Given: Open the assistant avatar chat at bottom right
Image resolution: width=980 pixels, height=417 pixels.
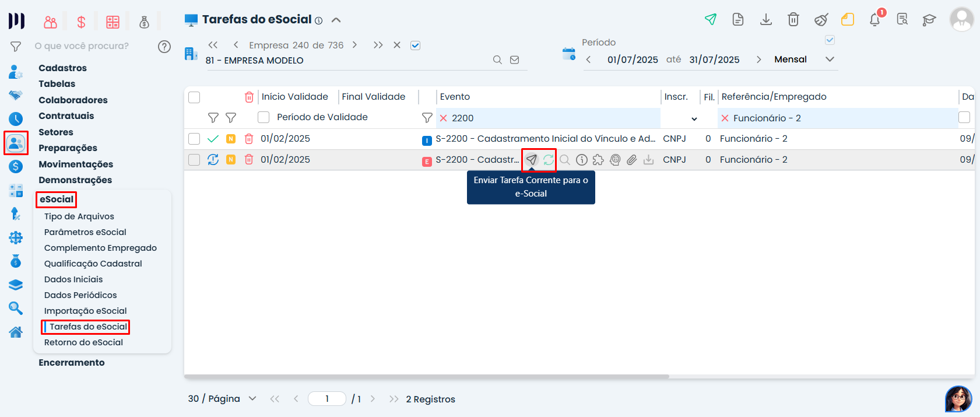Looking at the screenshot, I should [958, 399].
